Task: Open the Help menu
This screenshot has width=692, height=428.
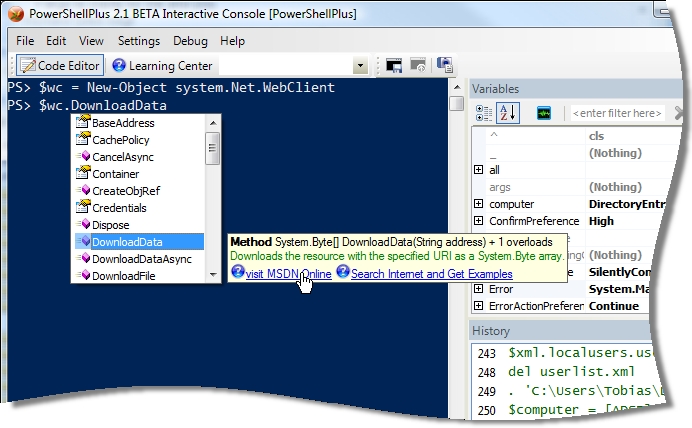Action: click(232, 41)
